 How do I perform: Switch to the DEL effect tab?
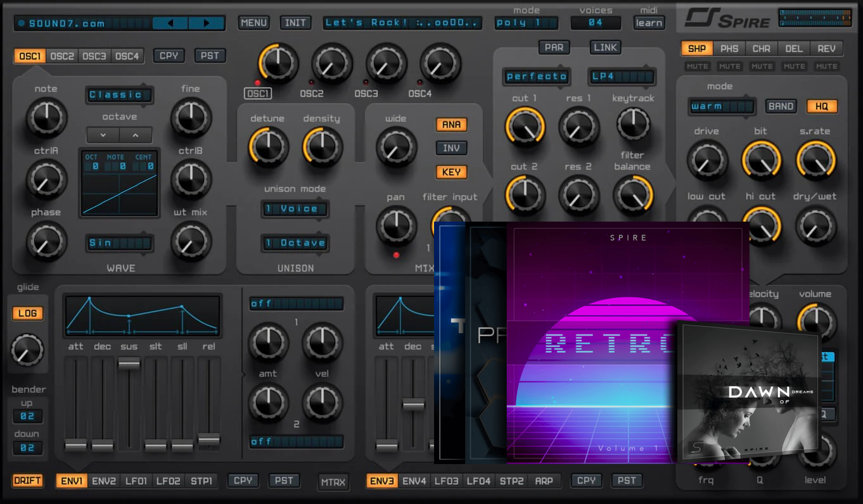(x=794, y=49)
